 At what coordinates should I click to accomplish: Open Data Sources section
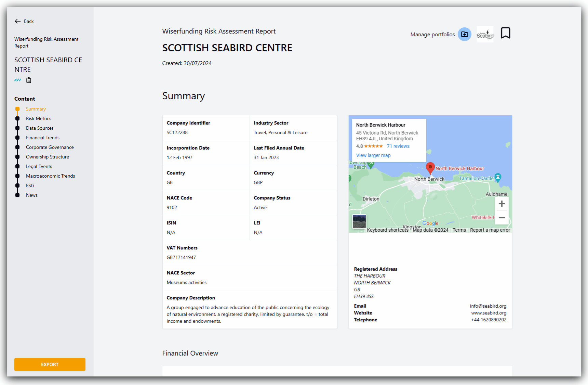[x=40, y=128]
